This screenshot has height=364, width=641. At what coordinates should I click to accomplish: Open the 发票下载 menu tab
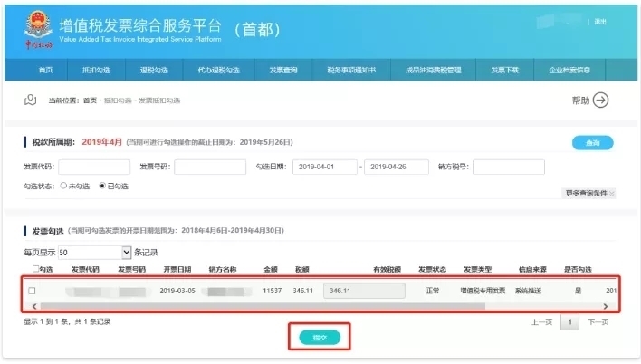[505, 70]
